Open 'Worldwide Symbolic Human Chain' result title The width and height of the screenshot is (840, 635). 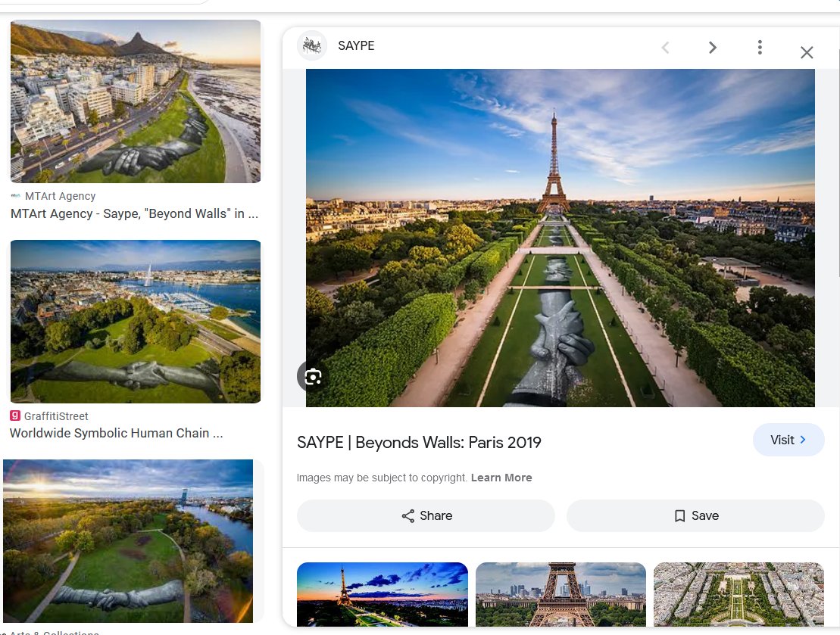click(x=116, y=433)
